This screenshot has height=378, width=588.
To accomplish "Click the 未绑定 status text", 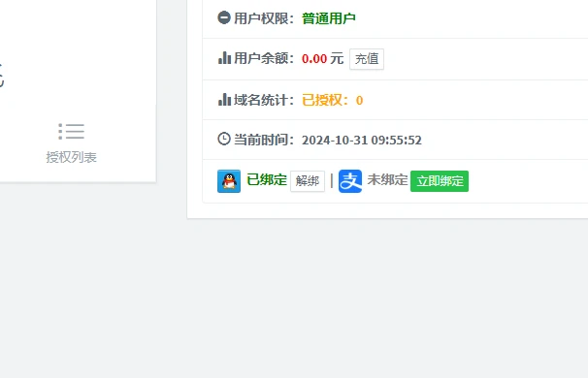I will (387, 180).
